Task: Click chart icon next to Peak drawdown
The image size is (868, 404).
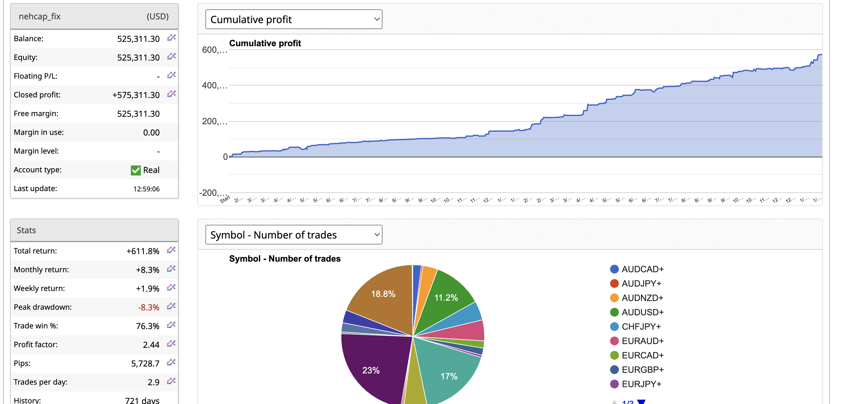Action: [171, 306]
